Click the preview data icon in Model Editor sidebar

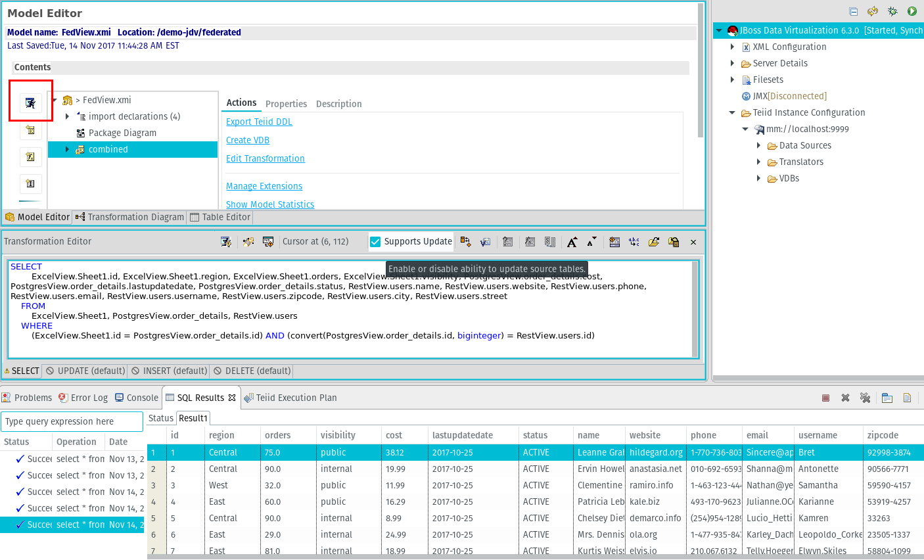(x=30, y=103)
